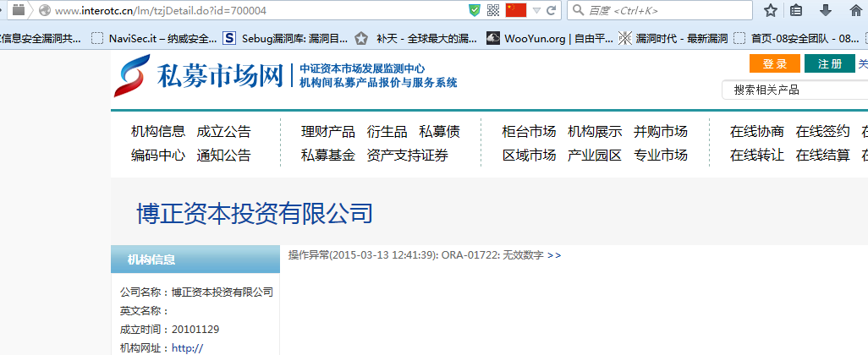This screenshot has height=355, width=868.
Task: Open the 柜台市场 menu item
Action: [529, 132]
